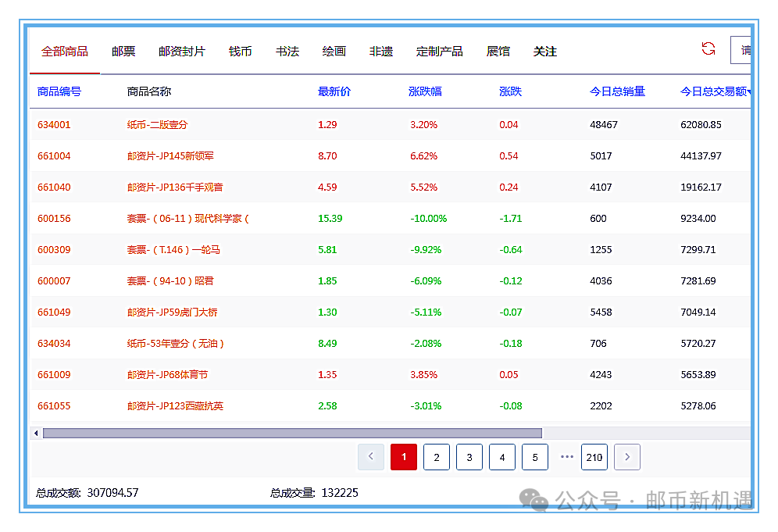Sort by 涨跌幅 column header

[425, 91]
